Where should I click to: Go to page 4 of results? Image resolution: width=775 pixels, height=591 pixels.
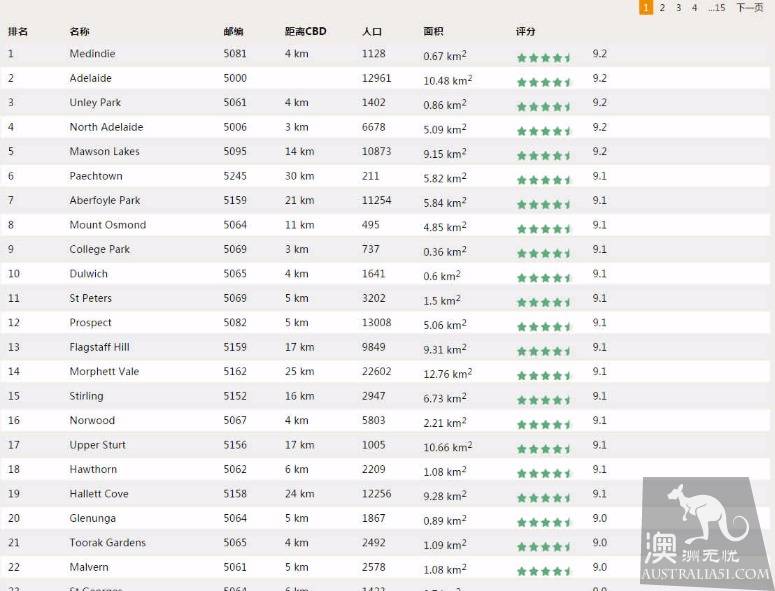pyautogui.click(x=694, y=7)
